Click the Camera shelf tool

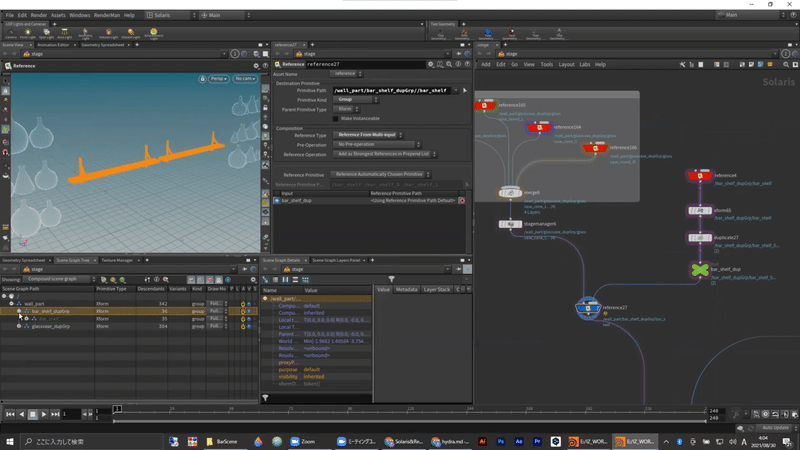[12, 33]
